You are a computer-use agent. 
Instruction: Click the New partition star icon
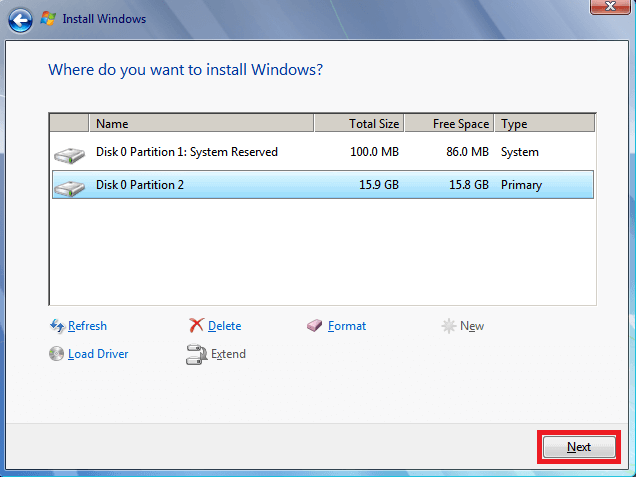tap(449, 326)
